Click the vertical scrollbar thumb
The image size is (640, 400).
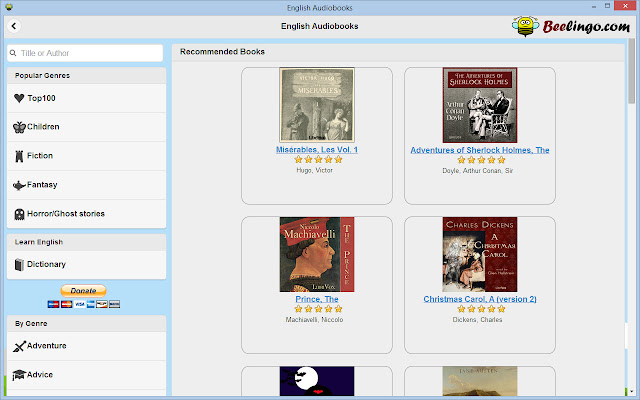pos(631,71)
